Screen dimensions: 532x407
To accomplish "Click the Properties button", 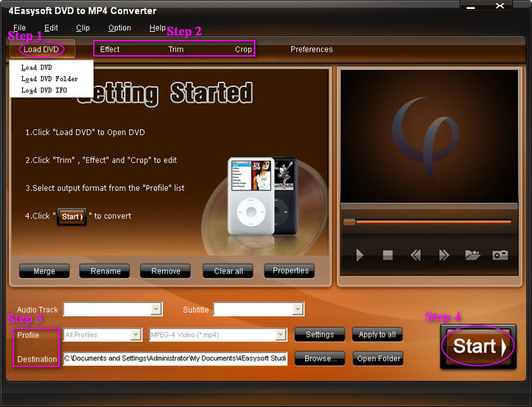I will [x=290, y=271].
